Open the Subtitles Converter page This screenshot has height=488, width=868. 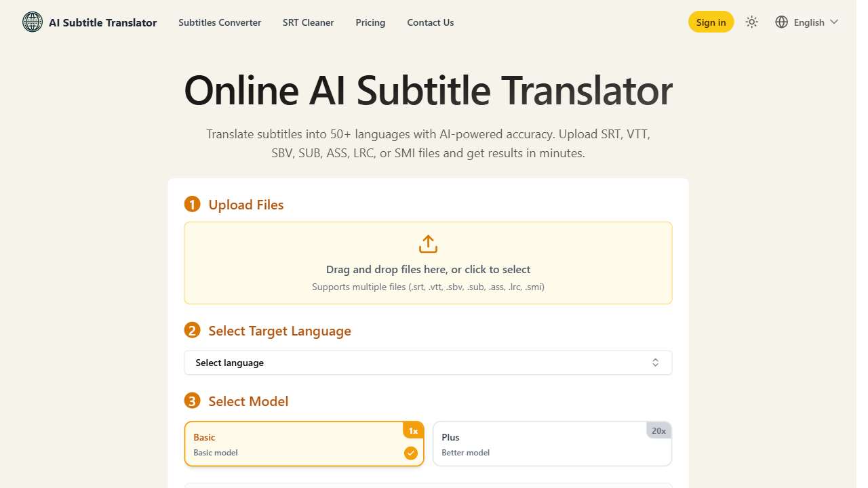click(x=219, y=22)
